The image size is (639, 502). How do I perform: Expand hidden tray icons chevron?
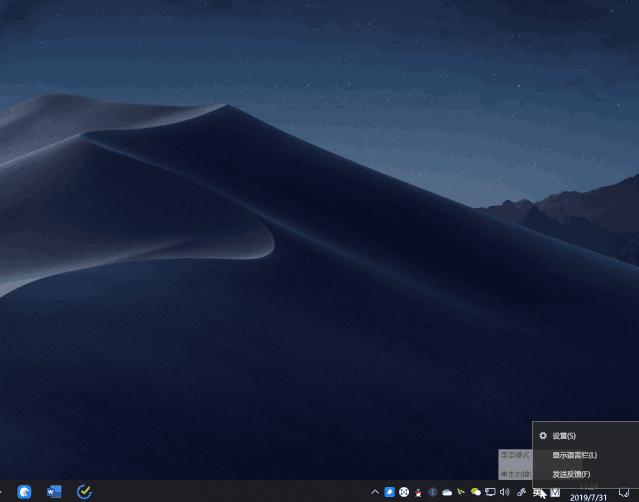[x=375, y=492]
